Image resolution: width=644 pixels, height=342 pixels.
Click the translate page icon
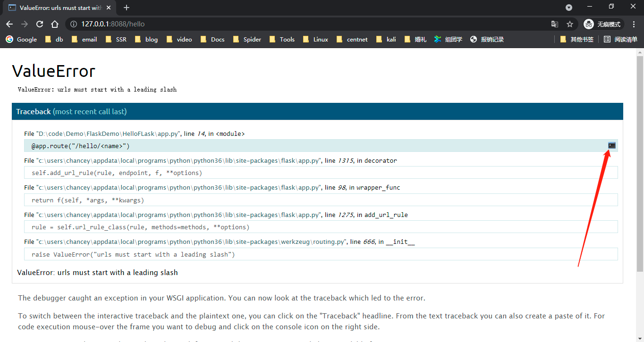coord(555,24)
